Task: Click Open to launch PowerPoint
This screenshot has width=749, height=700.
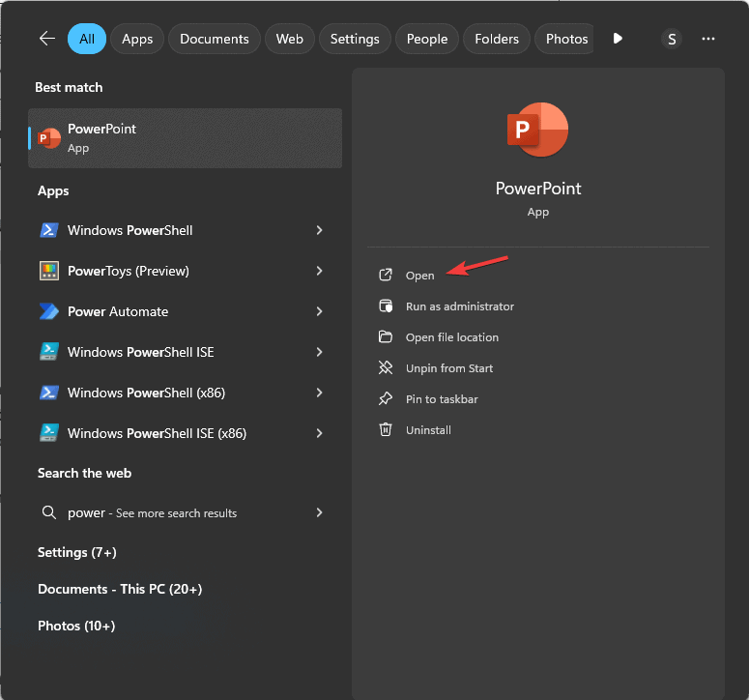Action: pos(419,276)
